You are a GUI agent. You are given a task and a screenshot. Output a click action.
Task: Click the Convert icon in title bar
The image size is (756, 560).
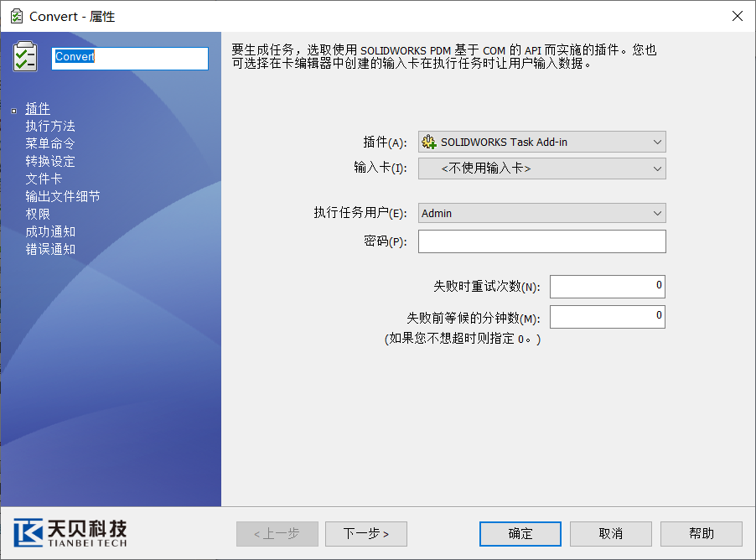point(16,16)
